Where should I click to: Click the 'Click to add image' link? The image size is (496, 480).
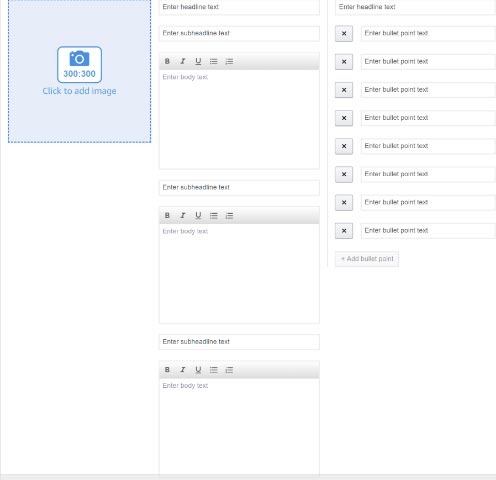[x=79, y=91]
